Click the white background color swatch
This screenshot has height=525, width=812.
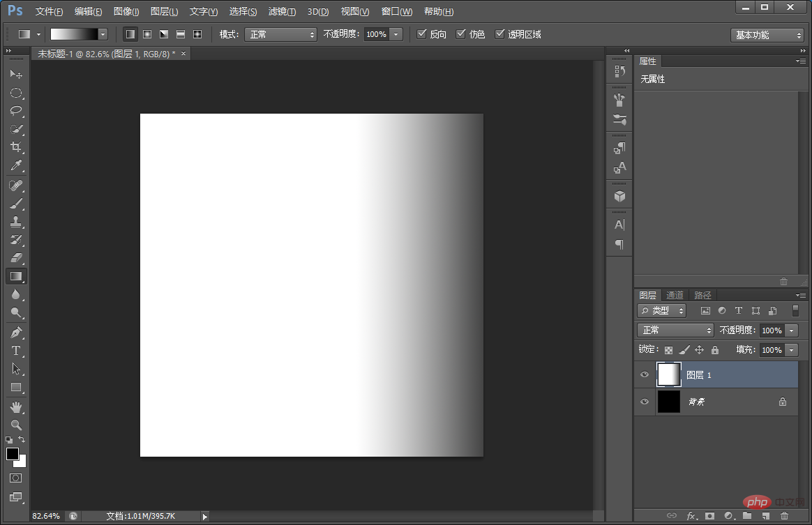click(x=21, y=462)
